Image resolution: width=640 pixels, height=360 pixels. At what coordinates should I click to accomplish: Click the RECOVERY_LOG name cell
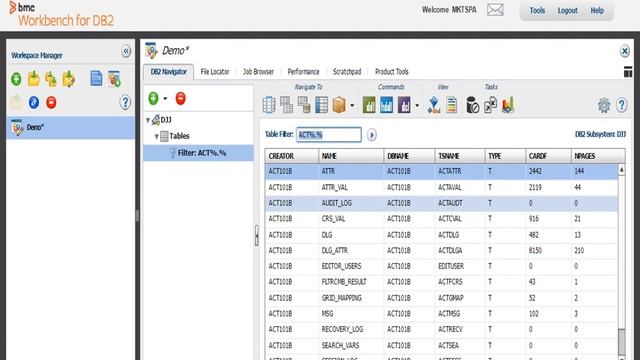click(x=342, y=329)
